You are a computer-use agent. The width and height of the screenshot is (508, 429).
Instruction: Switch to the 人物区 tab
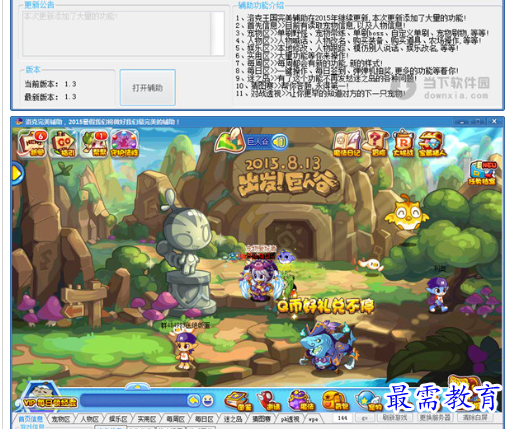pos(89,419)
